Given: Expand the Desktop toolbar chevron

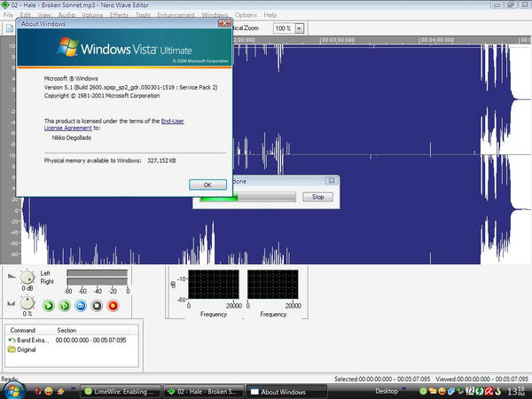Looking at the screenshot, I should coord(404,388).
